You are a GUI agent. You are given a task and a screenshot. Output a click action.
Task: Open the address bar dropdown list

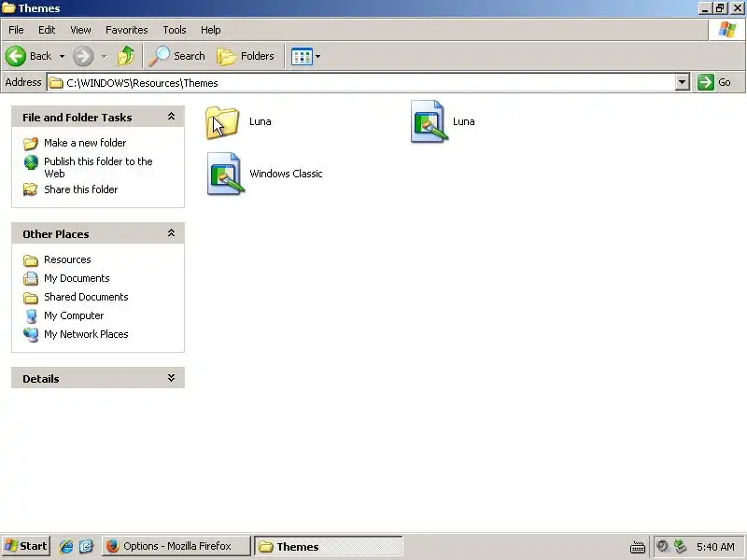[x=683, y=82]
